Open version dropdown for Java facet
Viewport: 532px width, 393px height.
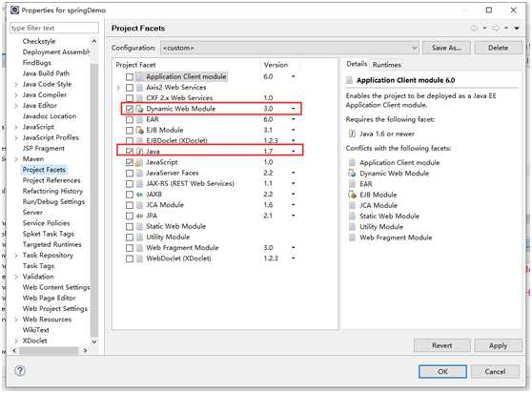click(x=293, y=152)
